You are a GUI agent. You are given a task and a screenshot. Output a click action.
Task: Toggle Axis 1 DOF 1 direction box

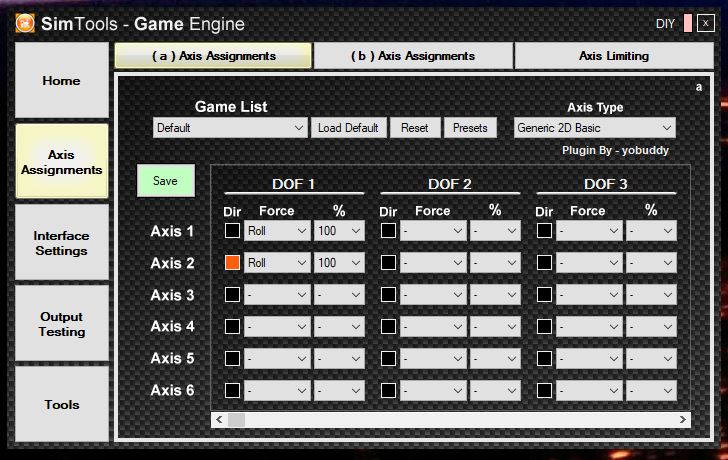point(232,231)
